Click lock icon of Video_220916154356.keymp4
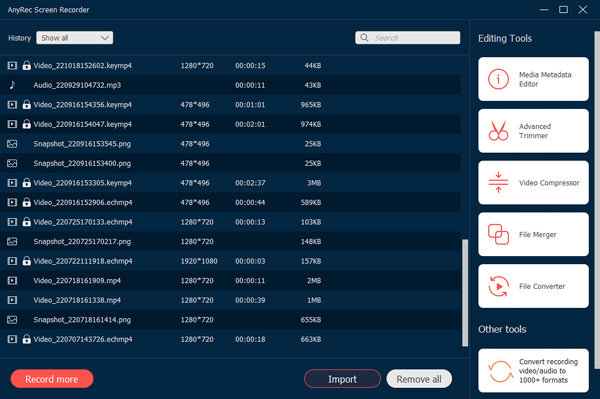Viewport: 600px width, 399px height. coord(26,104)
